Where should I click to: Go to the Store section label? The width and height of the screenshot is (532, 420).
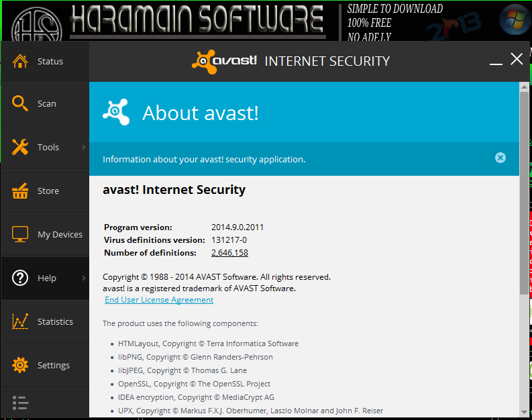[x=48, y=191]
